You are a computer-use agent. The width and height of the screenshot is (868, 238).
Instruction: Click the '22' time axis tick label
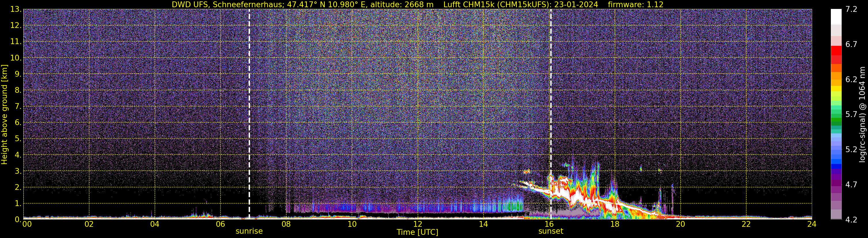click(x=746, y=224)
